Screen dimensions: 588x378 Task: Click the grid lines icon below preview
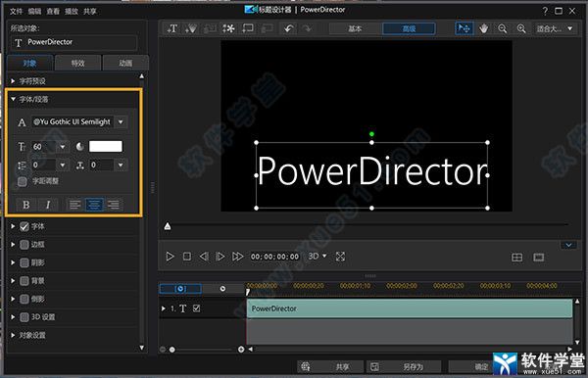click(517, 258)
